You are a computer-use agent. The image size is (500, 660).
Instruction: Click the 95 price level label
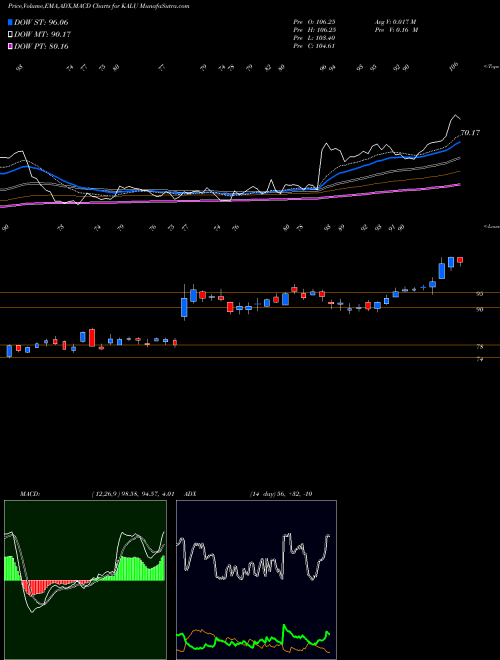point(479,294)
